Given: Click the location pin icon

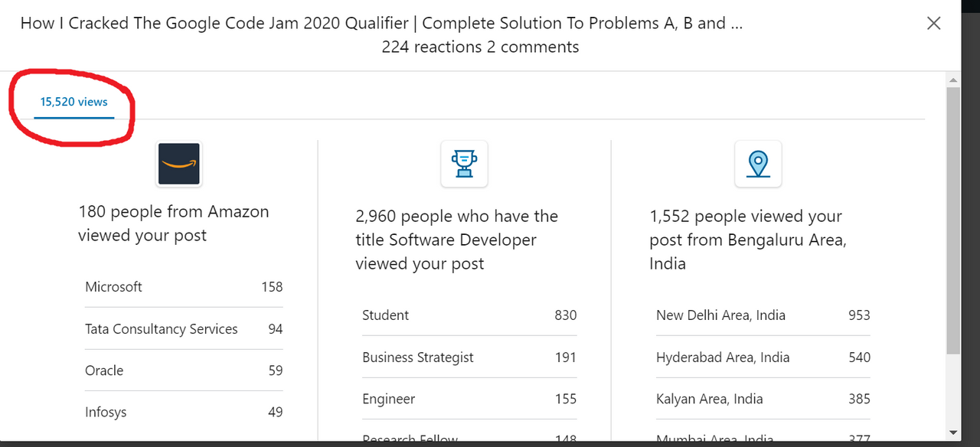Looking at the screenshot, I should coord(758,164).
